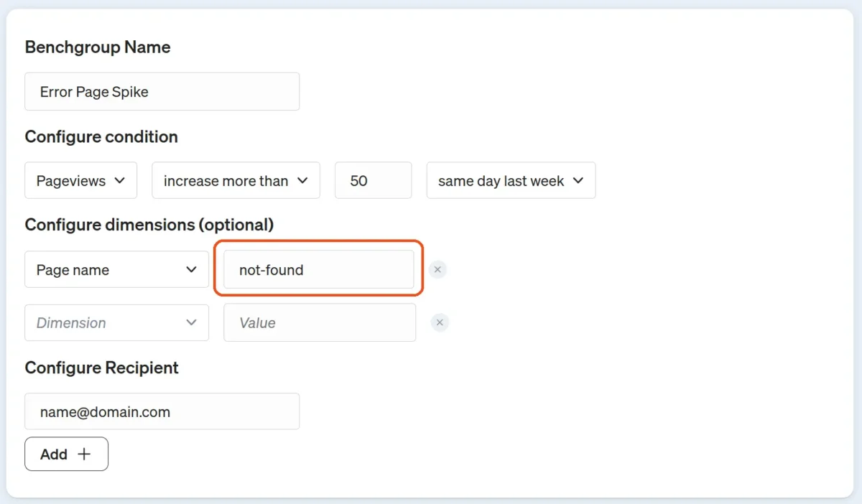Remove the empty second dimension row
The height and width of the screenshot is (504, 862).
pos(440,322)
